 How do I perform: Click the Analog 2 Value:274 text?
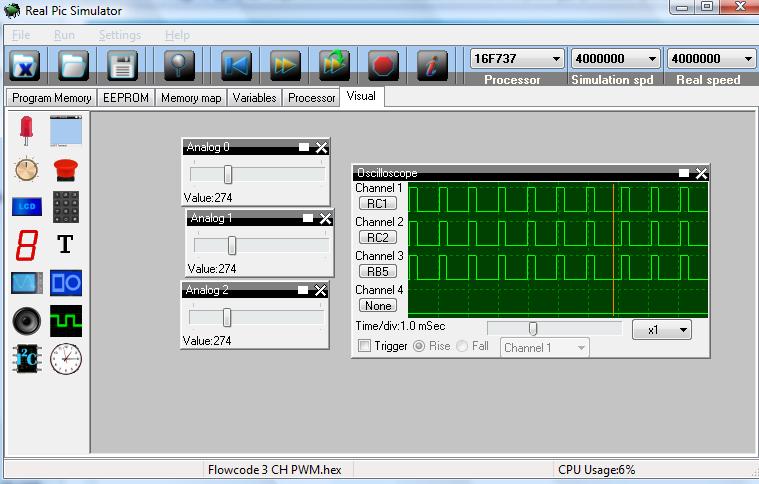tap(207, 341)
